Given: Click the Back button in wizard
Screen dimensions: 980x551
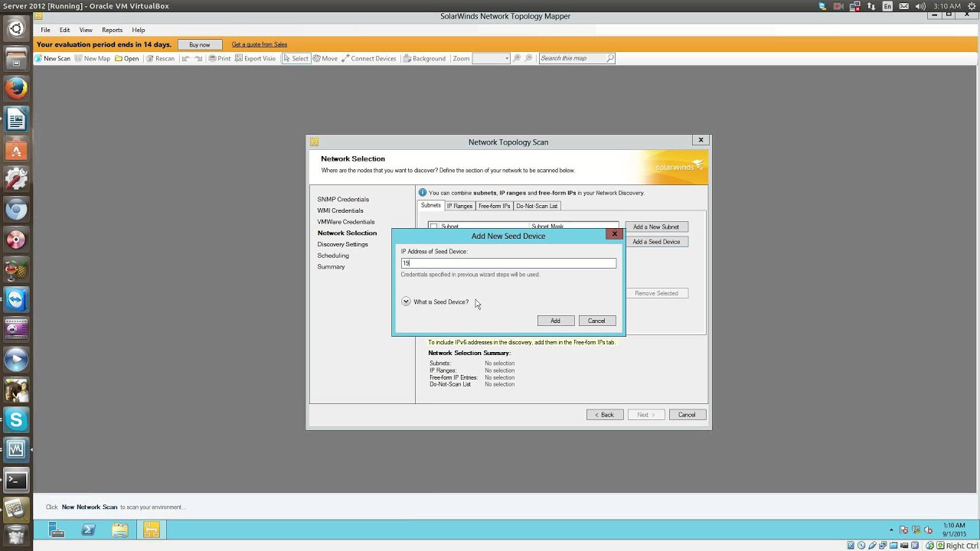Looking at the screenshot, I should click(605, 415).
